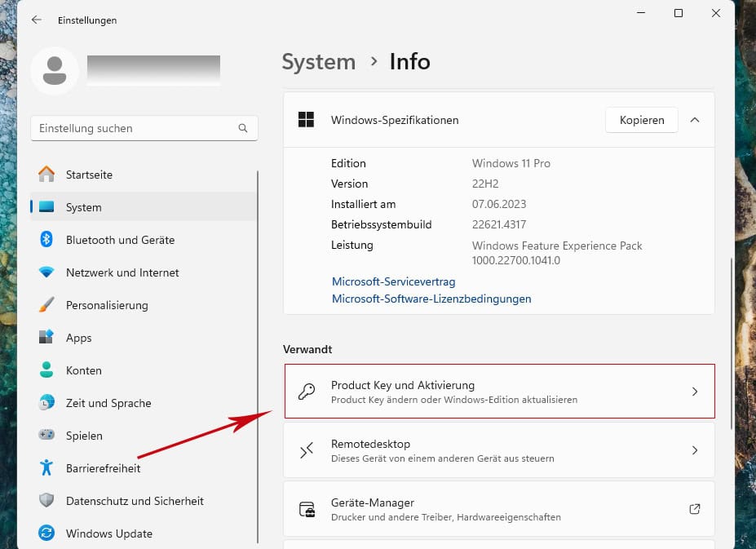Click into the Einstellung suchen field
756x549 pixels.
pos(135,128)
